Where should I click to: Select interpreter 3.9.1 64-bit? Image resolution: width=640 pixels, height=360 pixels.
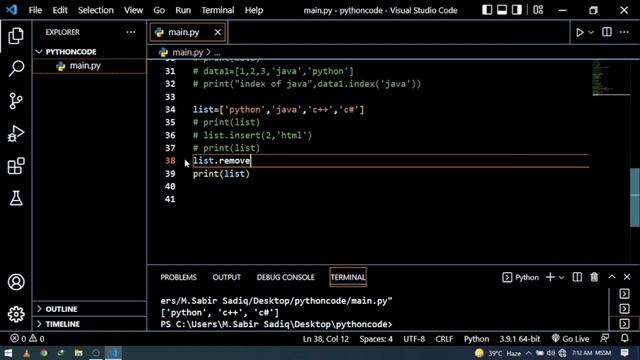tap(520, 339)
